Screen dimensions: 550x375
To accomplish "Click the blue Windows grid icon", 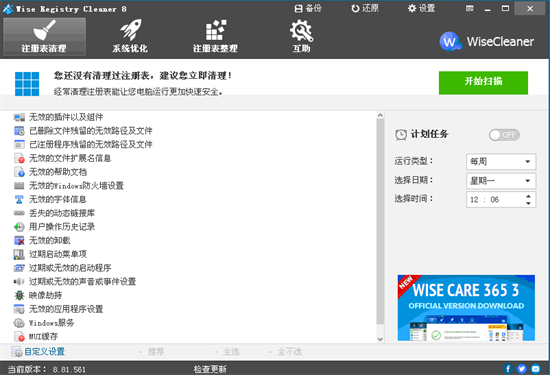I will [27, 84].
